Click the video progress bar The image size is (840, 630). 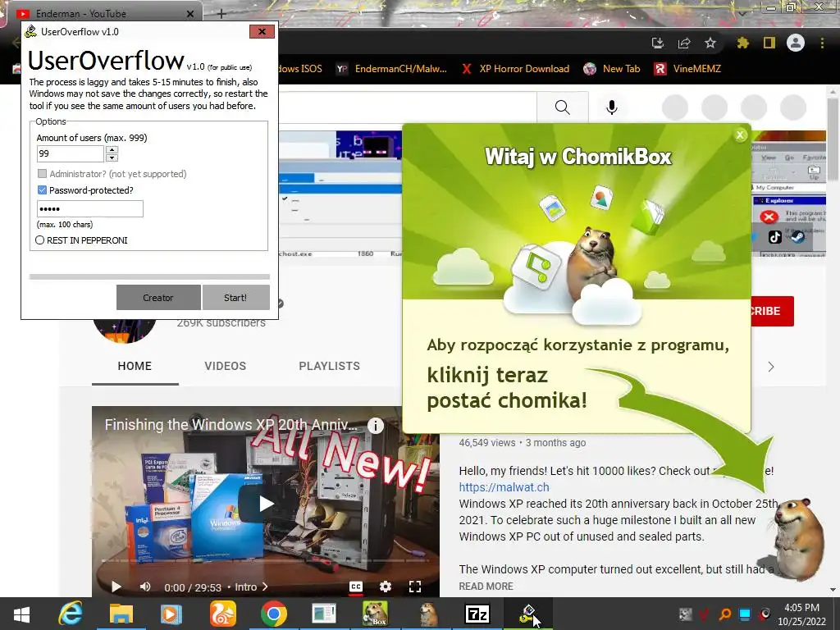pyautogui.click(x=266, y=561)
